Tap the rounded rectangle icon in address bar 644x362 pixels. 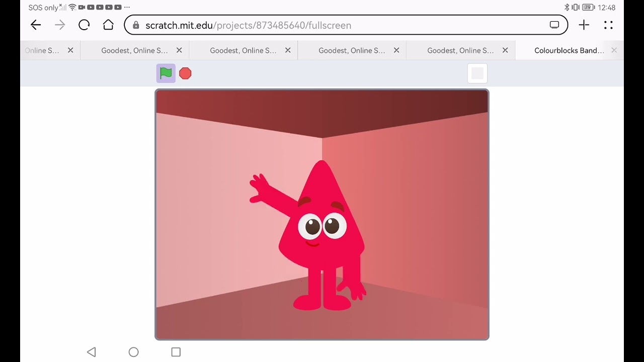pyautogui.click(x=554, y=25)
